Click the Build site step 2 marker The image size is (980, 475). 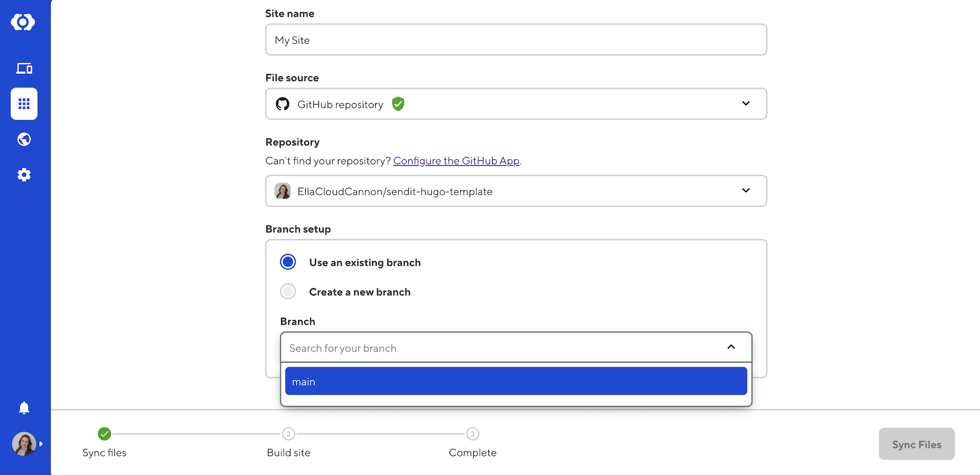pos(288,434)
